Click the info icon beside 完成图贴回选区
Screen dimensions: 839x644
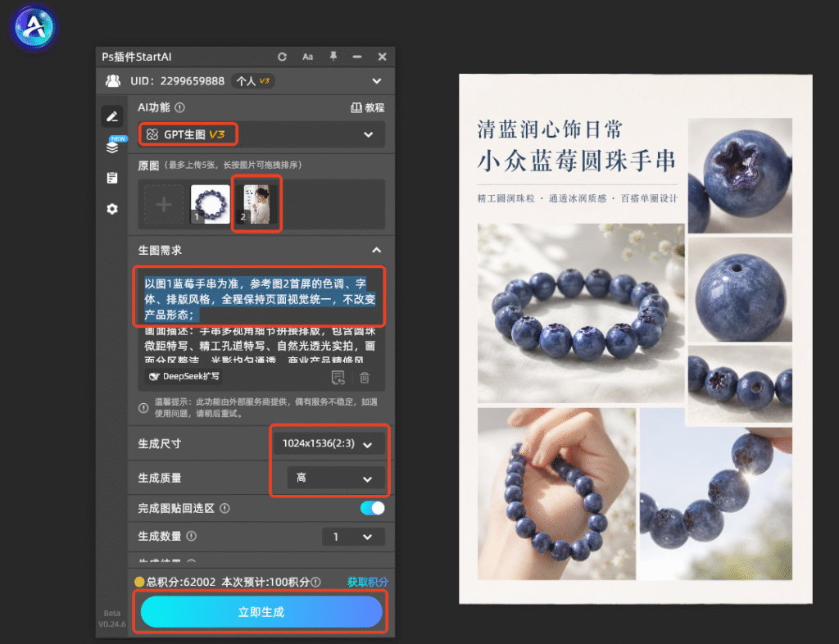click(x=225, y=508)
